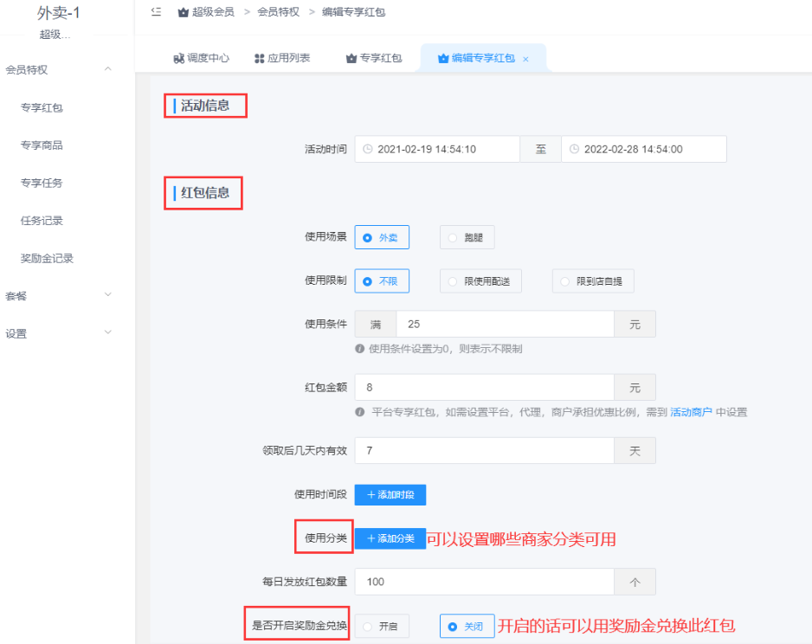The height and width of the screenshot is (644, 812).
Task: Close the 编辑专享红包 tab
Action: (525, 59)
